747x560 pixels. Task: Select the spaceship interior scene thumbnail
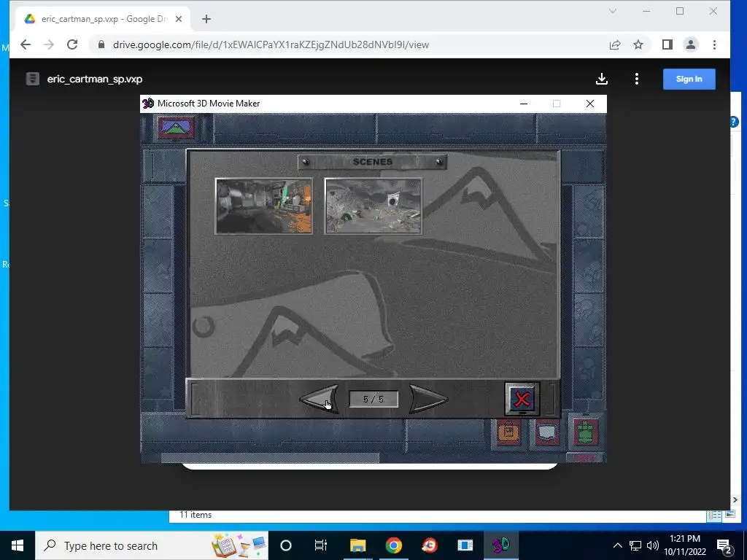tap(264, 206)
